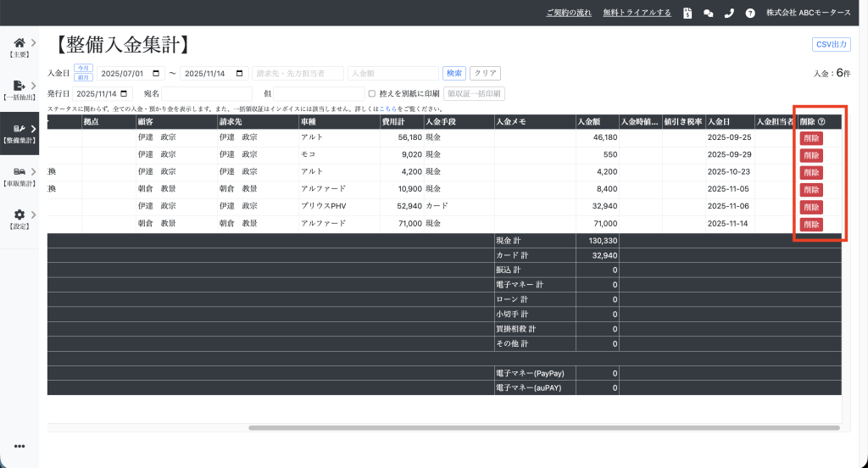Open calendar picker for start date 2025/07/01
Image resolution: width=868 pixels, height=468 pixels.
(156, 74)
